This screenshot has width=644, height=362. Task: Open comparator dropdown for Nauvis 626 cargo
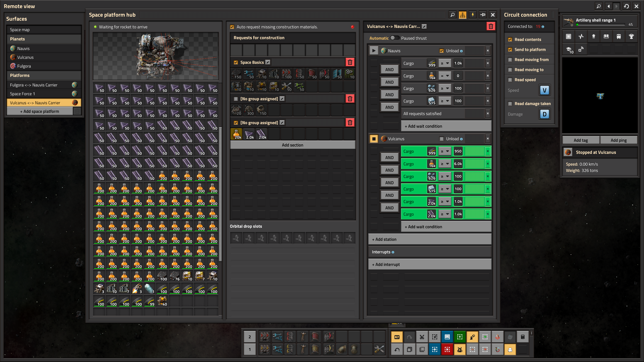click(445, 88)
